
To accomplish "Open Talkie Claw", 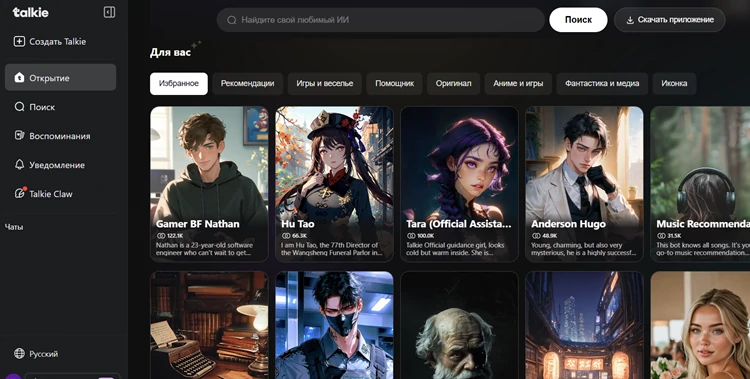I will [x=60, y=194].
